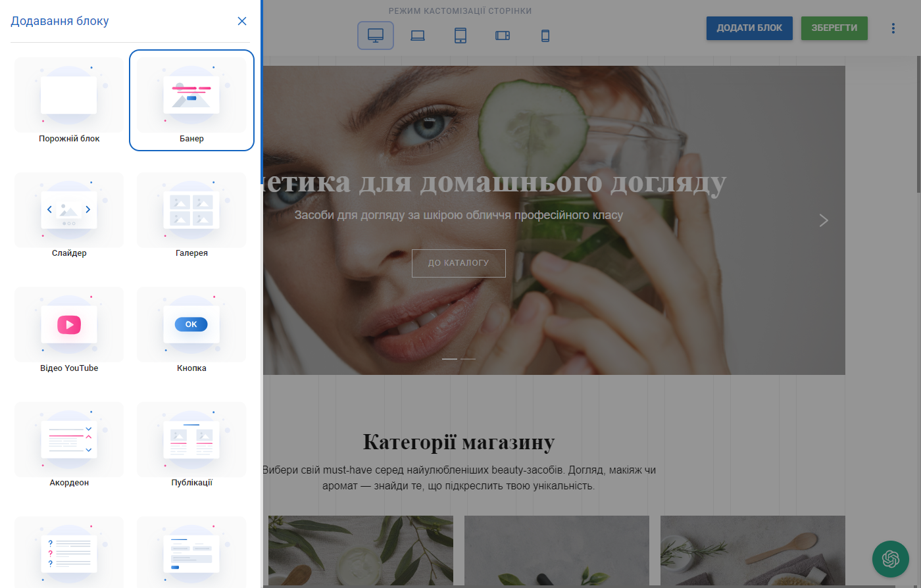Switch to mobile phone preview mode
This screenshot has width=921, height=588.
tap(545, 36)
